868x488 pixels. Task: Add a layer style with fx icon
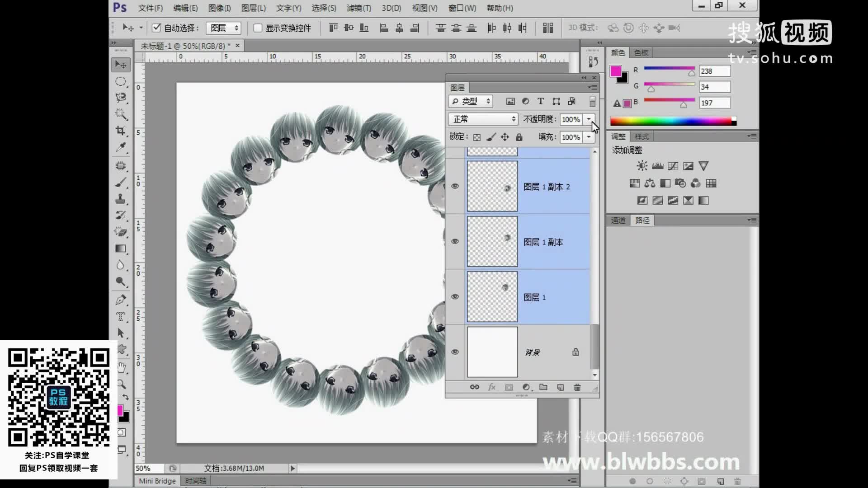[492, 387]
